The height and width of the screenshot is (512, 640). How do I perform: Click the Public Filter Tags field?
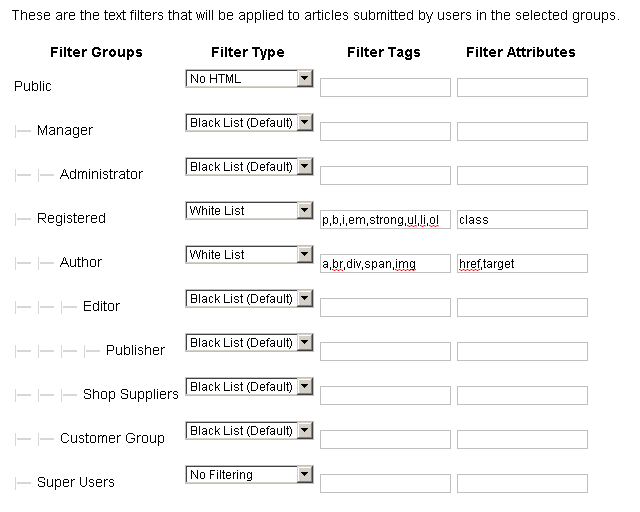pos(385,88)
